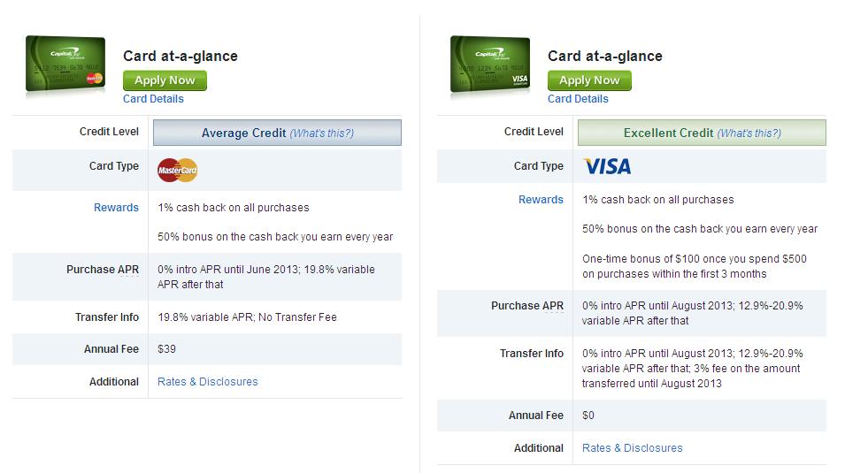Click the Visa 'Card at-a-glance' heading
This screenshot has height=473, width=868.
click(605, 56)
